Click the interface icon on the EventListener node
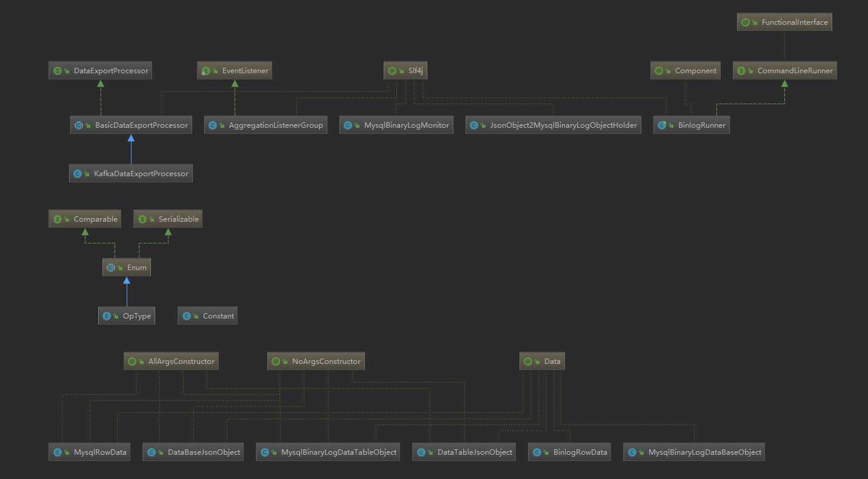Image resolution: width=868 pixels, height=479 pixels. pos(206,71)
